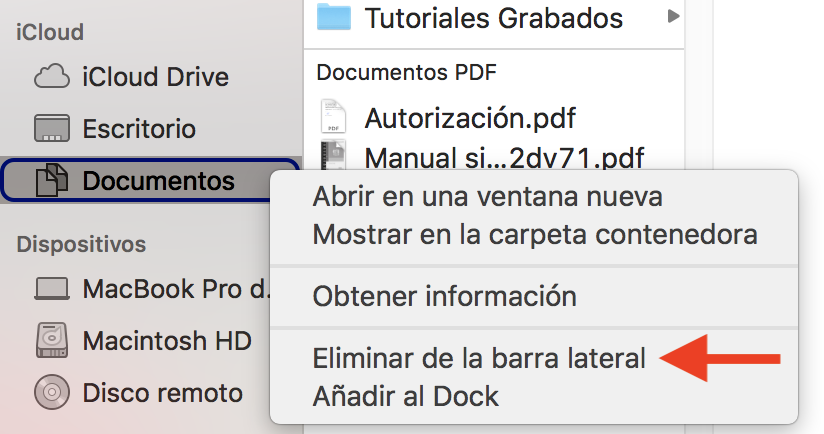Select the Autorización.pdf file name
Screen dimensions: 824x434
[x=470, y=118]
